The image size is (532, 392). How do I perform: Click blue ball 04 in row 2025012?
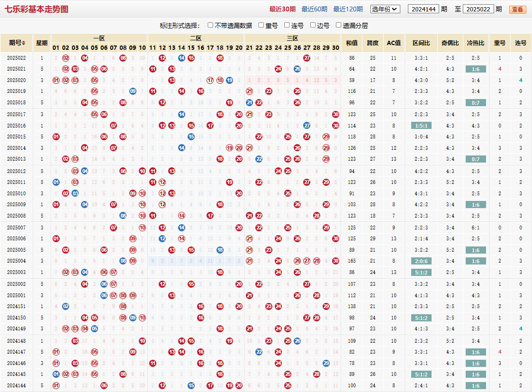(85, 171)
